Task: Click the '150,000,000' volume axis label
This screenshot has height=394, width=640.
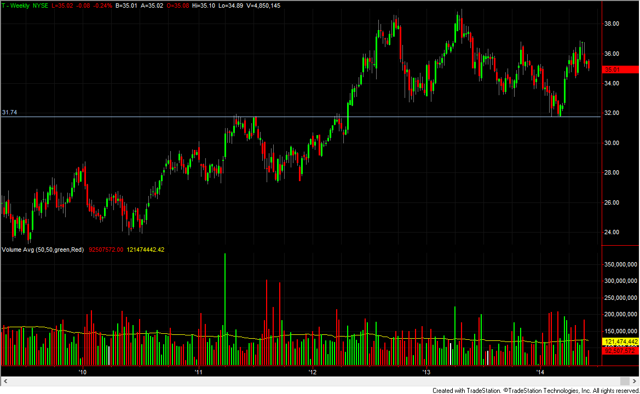Action: tap(620, 331)
